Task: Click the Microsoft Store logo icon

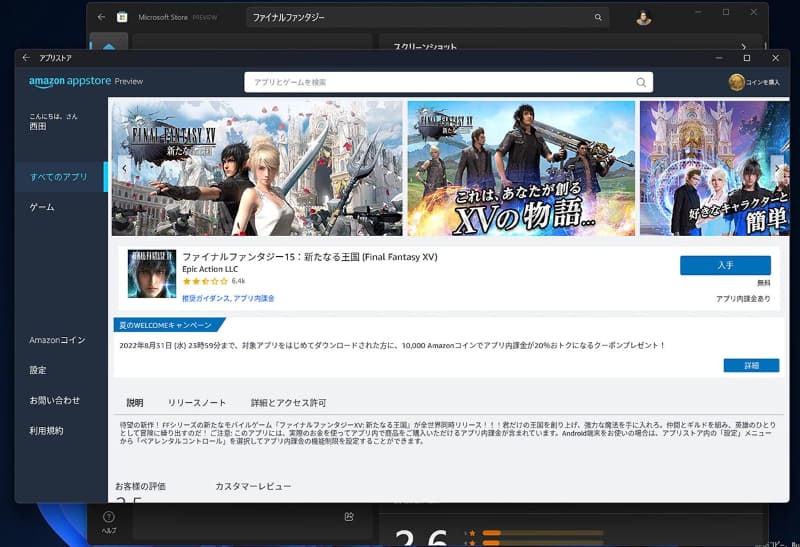Action: click(x=122, y=17)
